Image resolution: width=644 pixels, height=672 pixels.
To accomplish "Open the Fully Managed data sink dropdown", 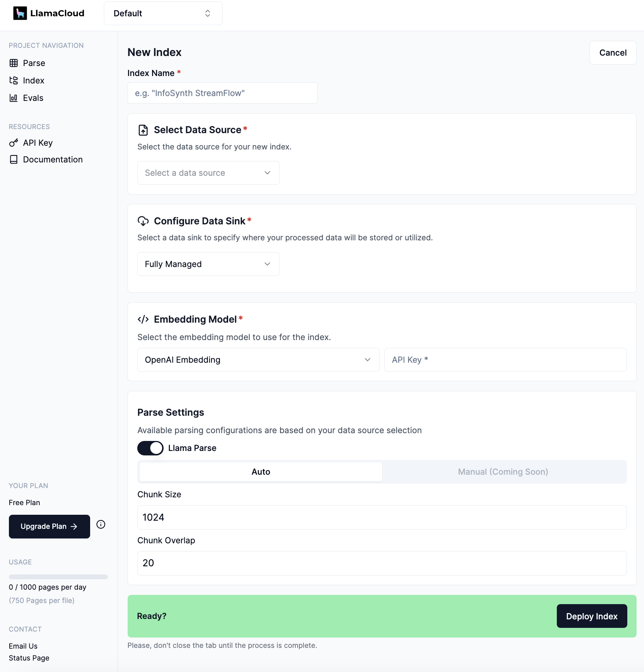I will (208, 264).
